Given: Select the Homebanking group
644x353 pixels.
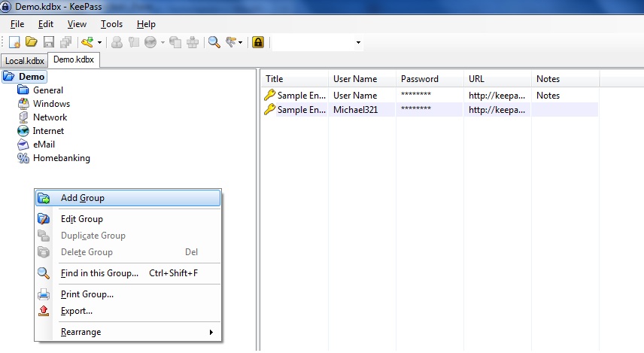Looking at the screenshot, I should pos(62,158).
